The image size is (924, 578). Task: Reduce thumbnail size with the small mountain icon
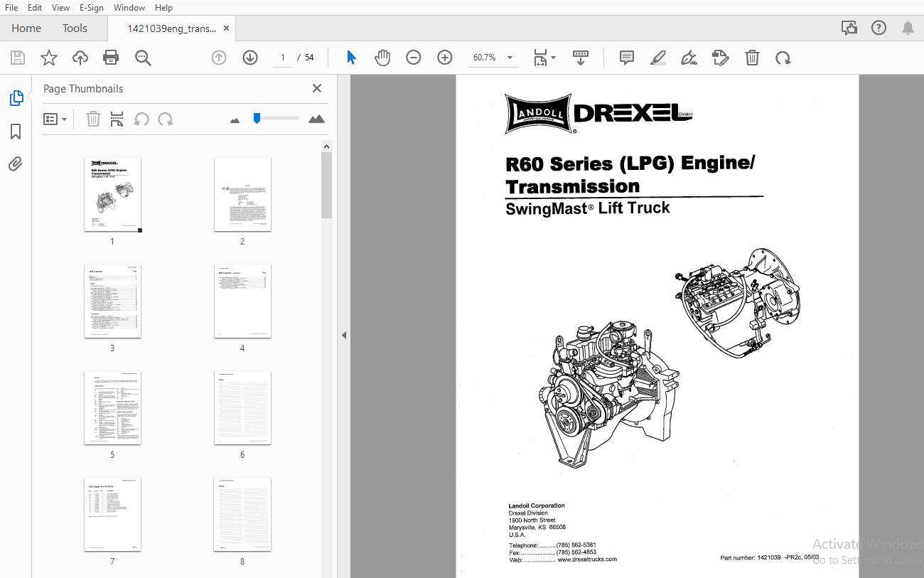click(x=235, y=120)
